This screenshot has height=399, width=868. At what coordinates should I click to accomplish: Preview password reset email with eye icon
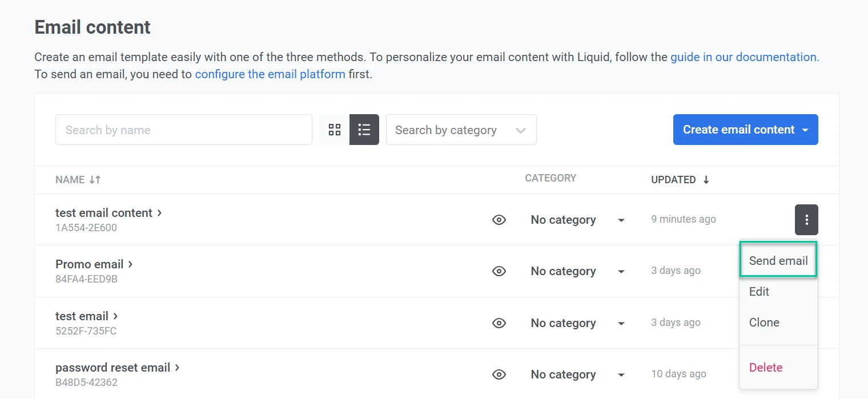click(x=499, y=374)
